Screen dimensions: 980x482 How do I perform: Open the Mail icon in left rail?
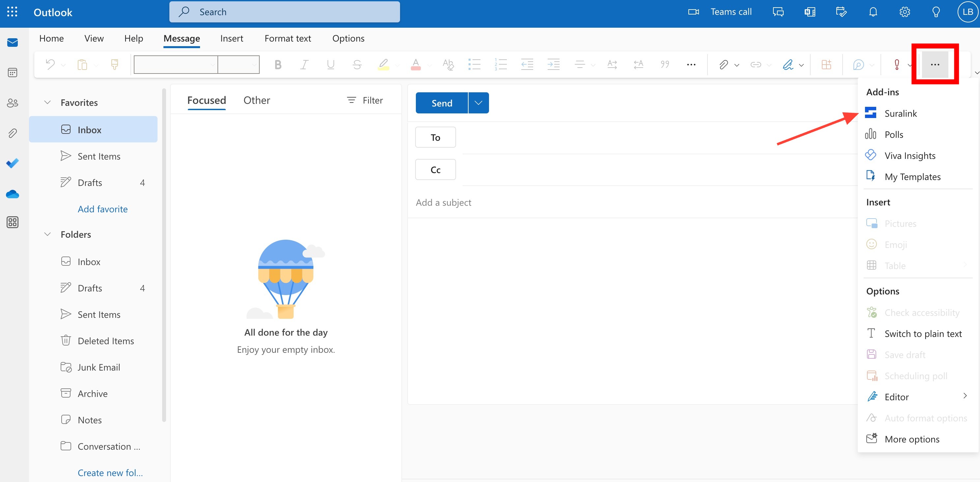(13, 42)
